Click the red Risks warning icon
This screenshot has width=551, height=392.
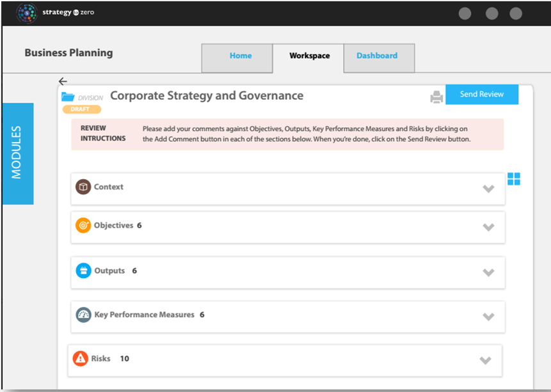[81, 358]
